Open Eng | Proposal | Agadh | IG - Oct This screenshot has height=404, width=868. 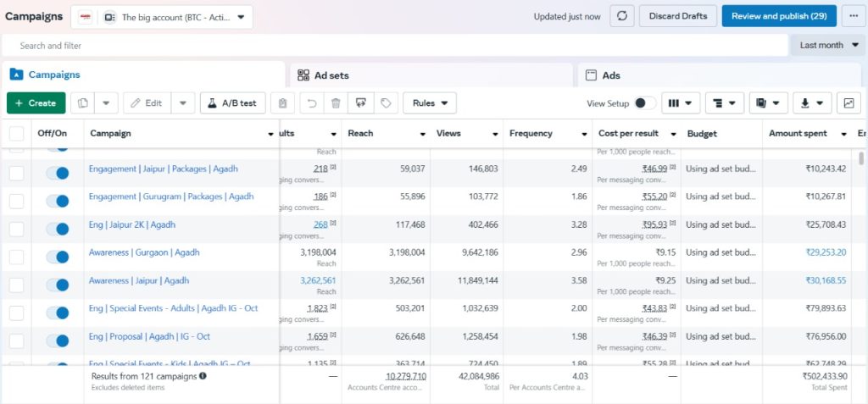tap(149, 336)
